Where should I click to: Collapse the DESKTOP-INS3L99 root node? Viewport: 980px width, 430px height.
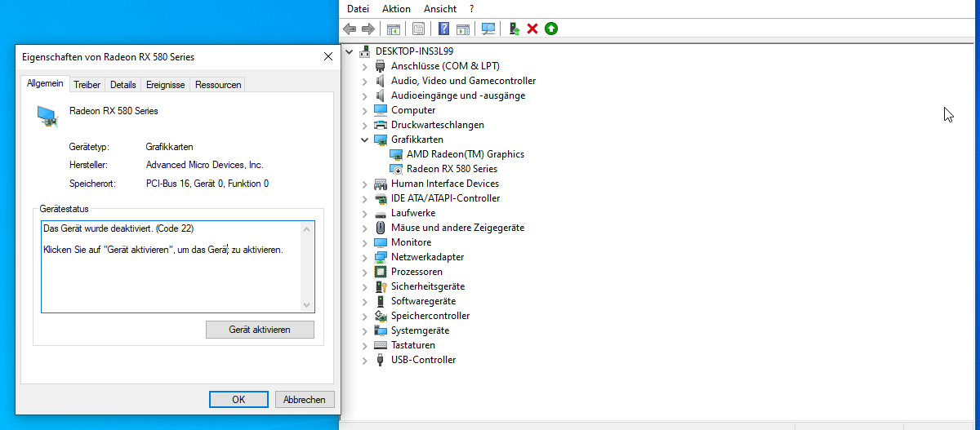coord(350,51)
